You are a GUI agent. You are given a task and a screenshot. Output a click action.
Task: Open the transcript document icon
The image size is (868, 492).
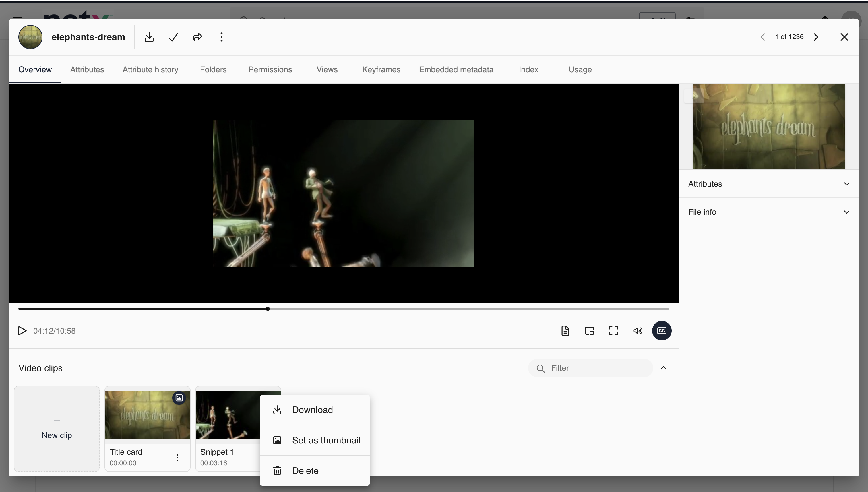(x=565, y=330)
